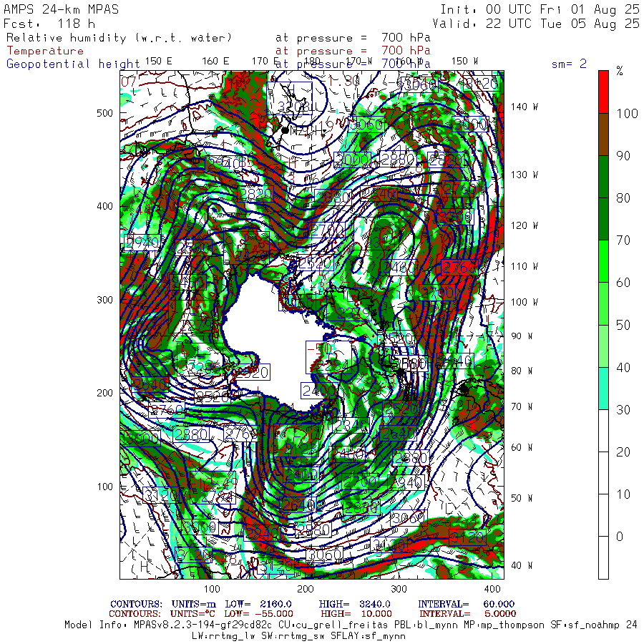This screenshot has width=644, height=644.
Task: Click the "0" tick label on color bar
Action: (620, 537)
